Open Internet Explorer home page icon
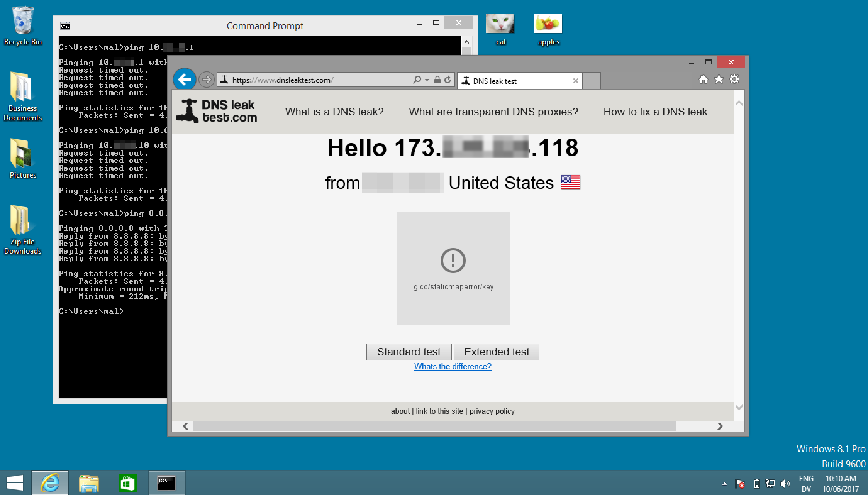This screenshot has height=495, width=868. coord(704,79)
